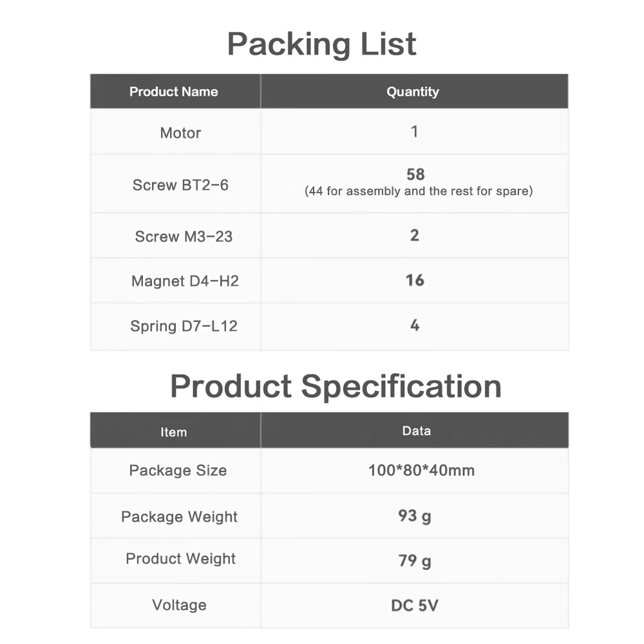Click the '44 for assembly' note text
The height and width of the screenshot is (644, 644).
[419, 191]
